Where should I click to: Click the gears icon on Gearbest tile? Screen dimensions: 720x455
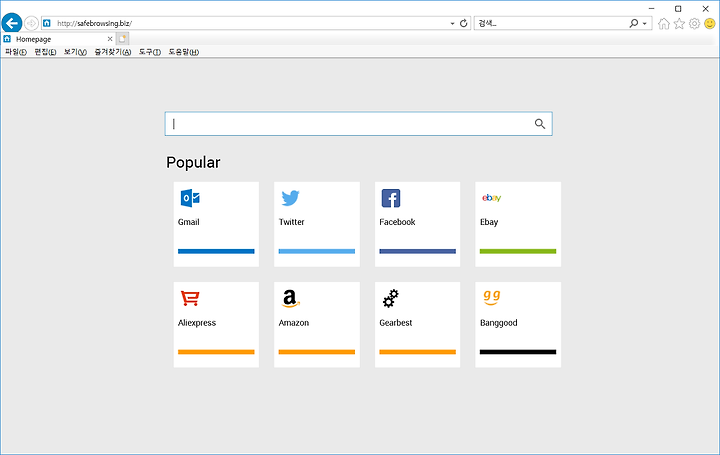(x=391, y=298)
